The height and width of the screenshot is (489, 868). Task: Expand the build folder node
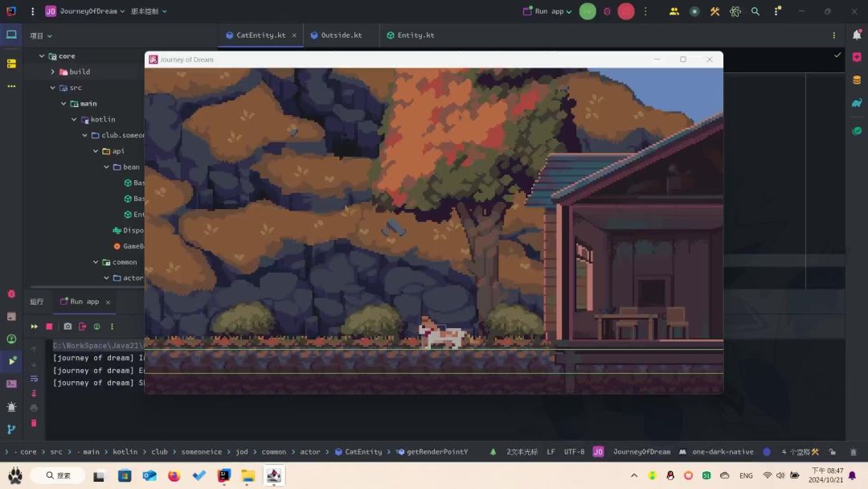(x=53, y=72)
